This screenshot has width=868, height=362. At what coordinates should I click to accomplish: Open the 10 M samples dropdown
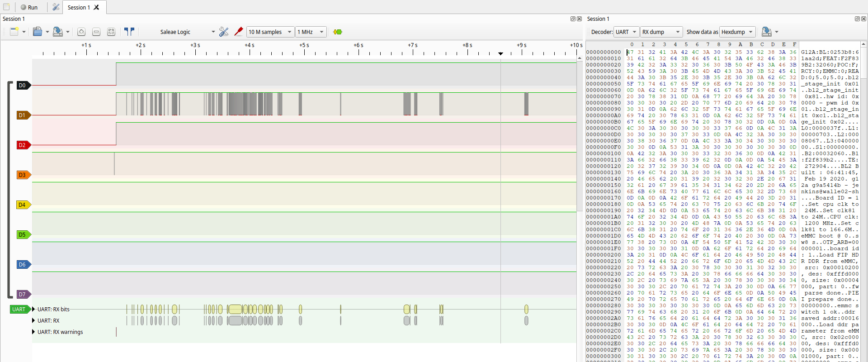270,32
